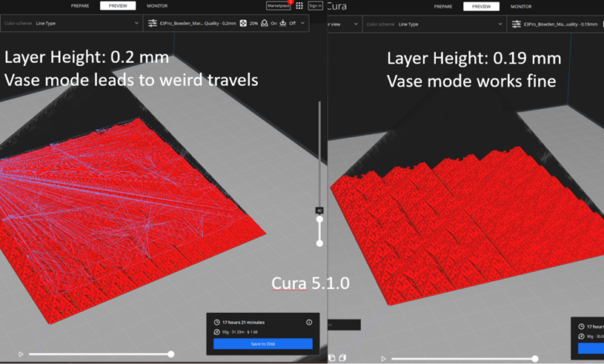604x364 pixels.
Task: Click the Sign in button
Action: pyautogui.click(x=315, y=5)
